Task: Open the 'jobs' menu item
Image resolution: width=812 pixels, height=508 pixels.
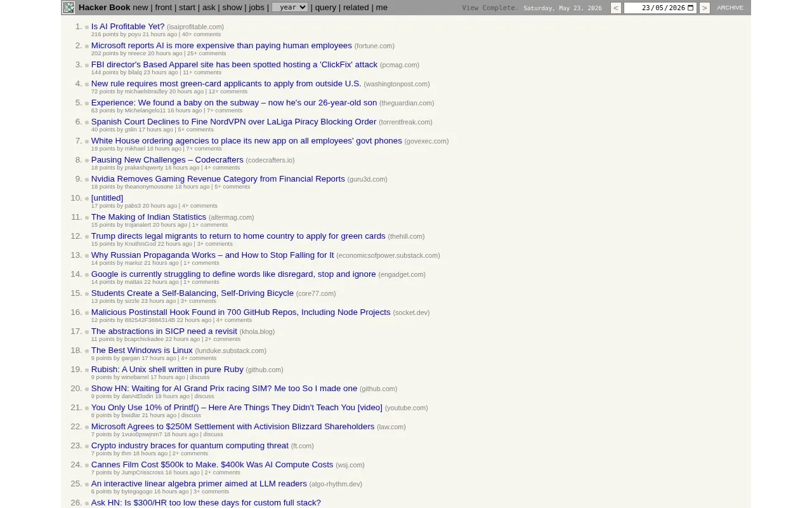Action: tap(256, 8)
